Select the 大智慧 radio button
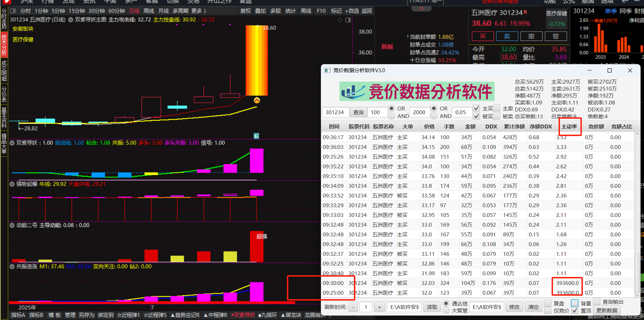This screenshot has height=320, width=644. tap(446, 311)
